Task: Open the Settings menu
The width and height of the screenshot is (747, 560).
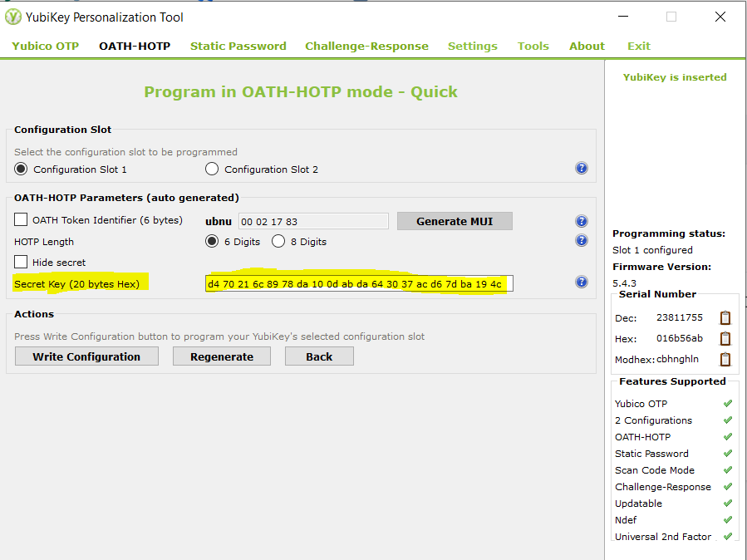Action: pos(472,46)
